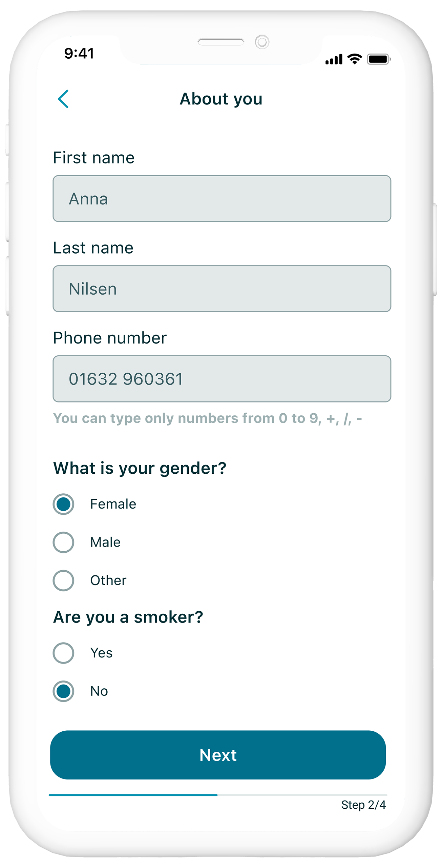Select Yes for smoker question
This screenshot has height=868, width=442.
(63, 653)
